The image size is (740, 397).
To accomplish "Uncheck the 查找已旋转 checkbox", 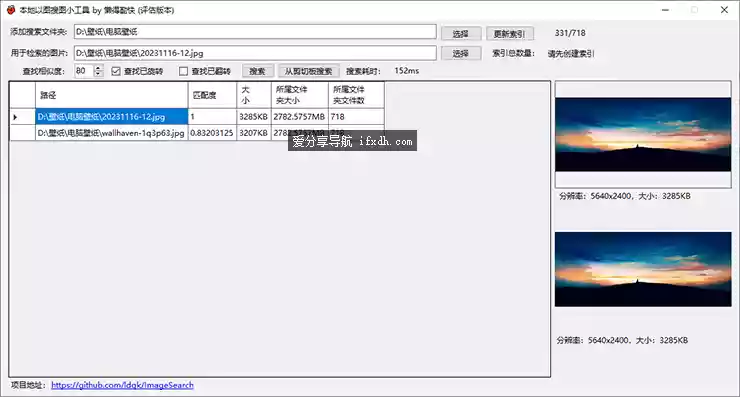I will click(x=116, y=71).
